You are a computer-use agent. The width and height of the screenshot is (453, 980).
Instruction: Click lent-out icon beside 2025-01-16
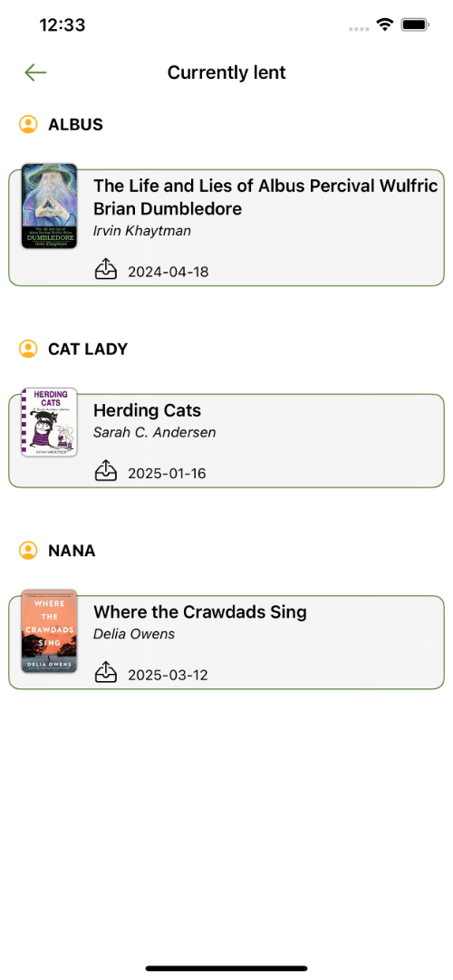[106, 471]
